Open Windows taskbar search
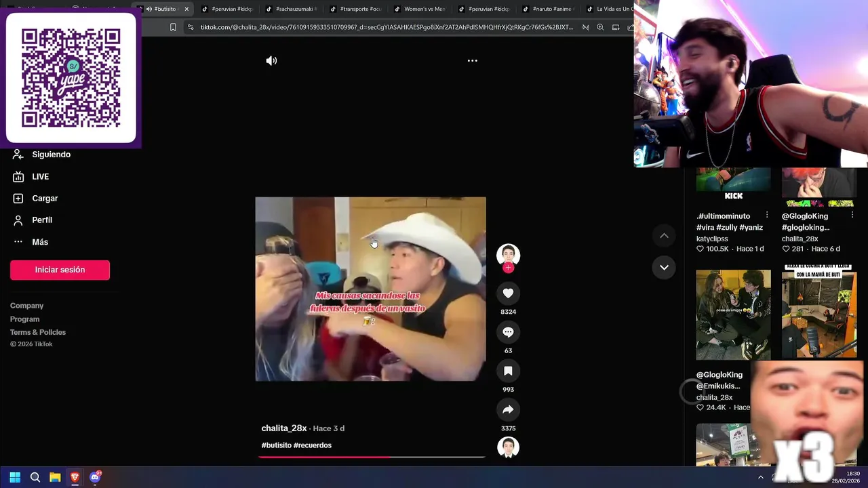Screen dimensions: 868x488 click(x=35, y=477)
